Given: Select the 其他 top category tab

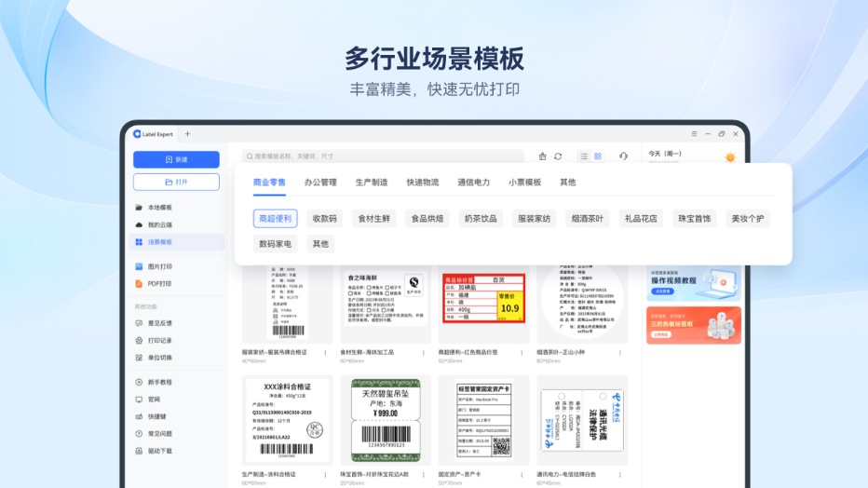Looking at the screenshot, I should (x=568, y=183).
